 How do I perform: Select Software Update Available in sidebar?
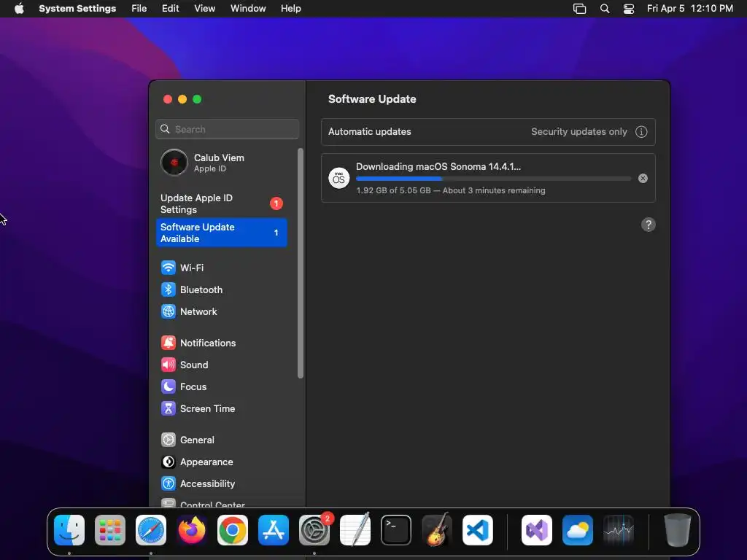pos(222,233)
